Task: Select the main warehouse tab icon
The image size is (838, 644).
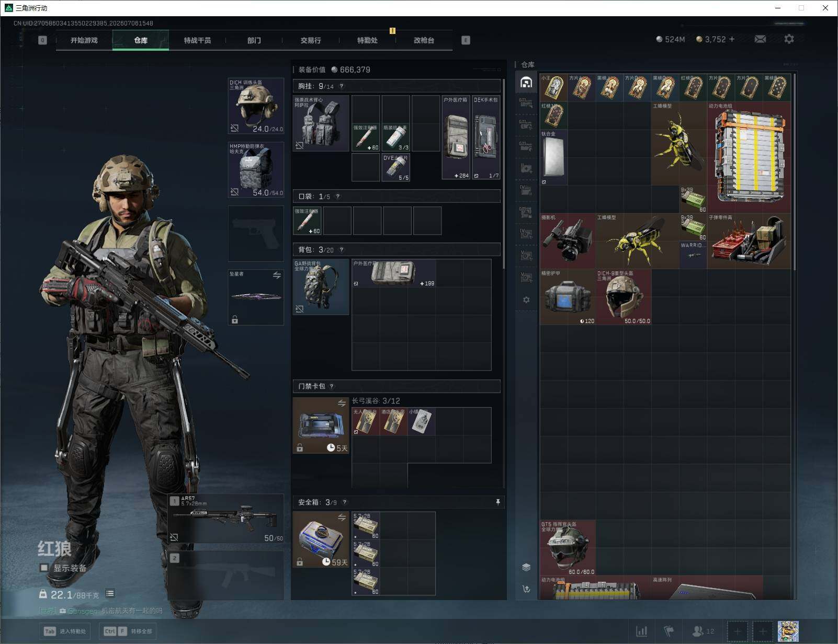Action: (526, 83)
